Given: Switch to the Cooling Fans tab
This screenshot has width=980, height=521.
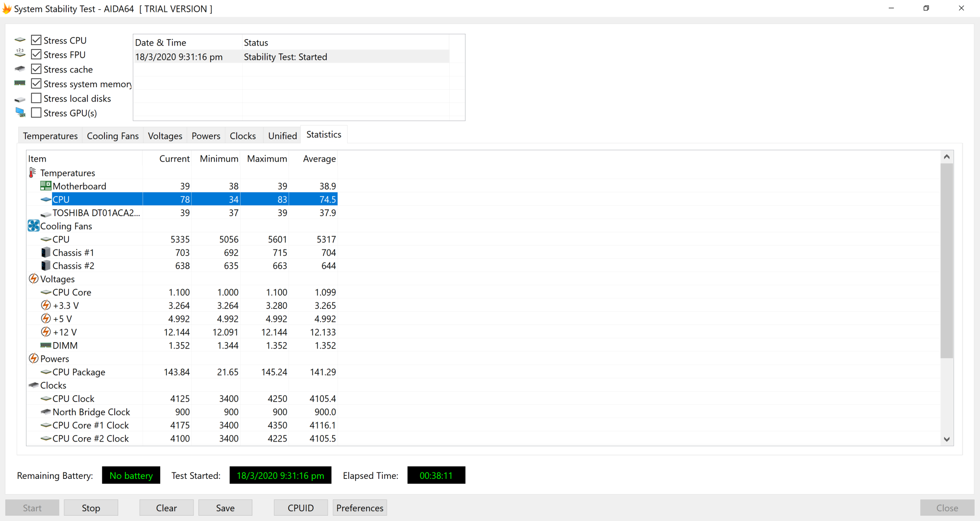Looking at the screenshot, I should 113,136.
